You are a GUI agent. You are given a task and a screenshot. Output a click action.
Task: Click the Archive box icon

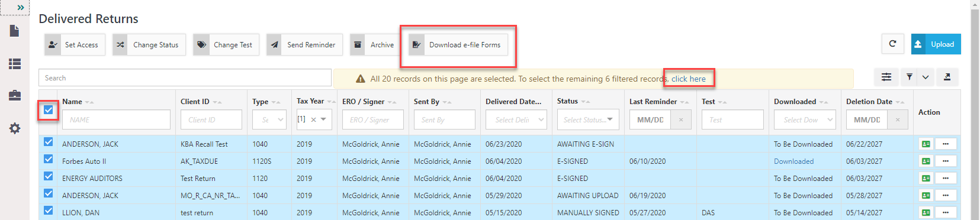click(358, 44)
